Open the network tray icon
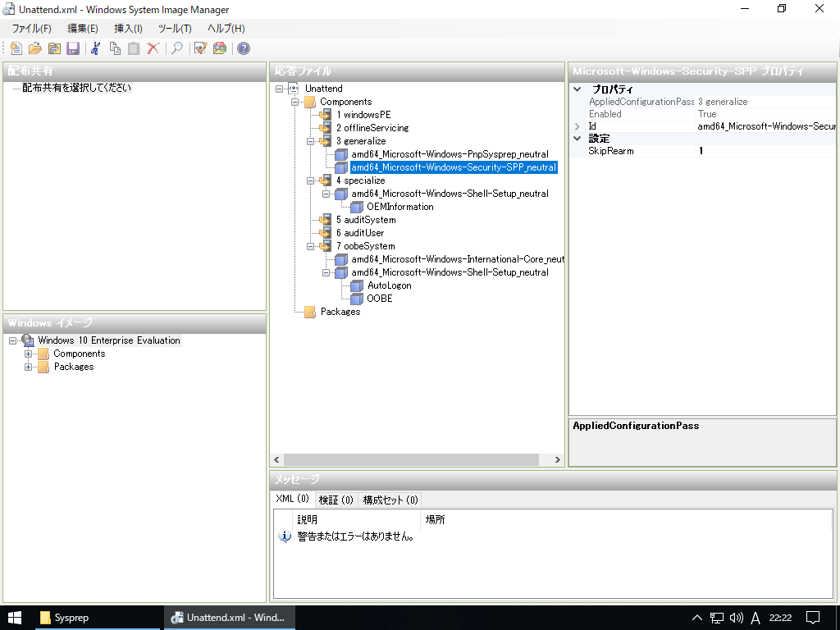This screenshot has height=630, width=840. click(717, 618)
